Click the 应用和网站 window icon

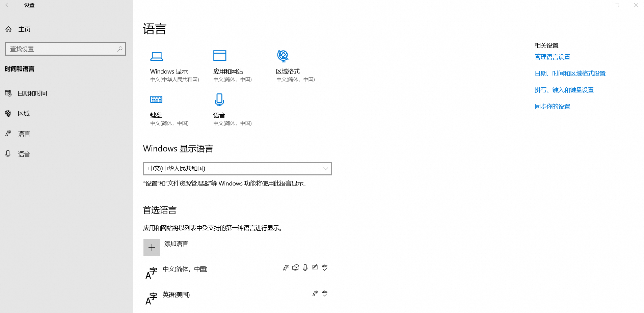point(220,56)
